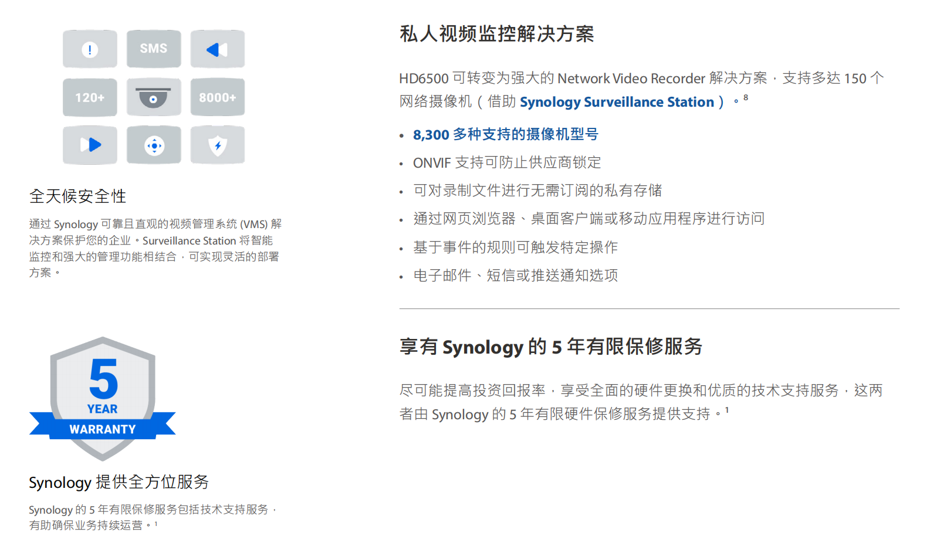The height and width of the screenshot is (560, 930).
Task: Click the 120+ tile icon
Action: click(x=90, y=97)
